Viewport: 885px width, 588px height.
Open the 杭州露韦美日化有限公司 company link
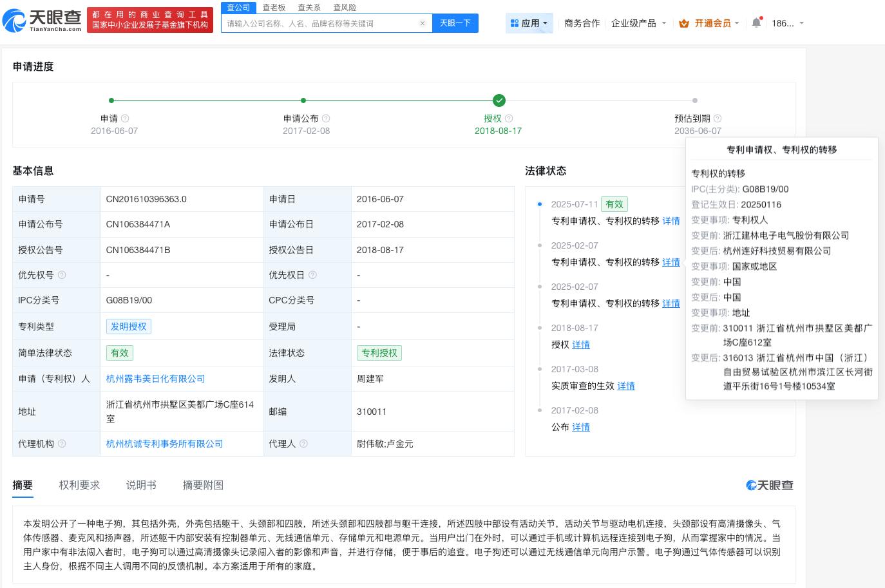click(155, 379)
